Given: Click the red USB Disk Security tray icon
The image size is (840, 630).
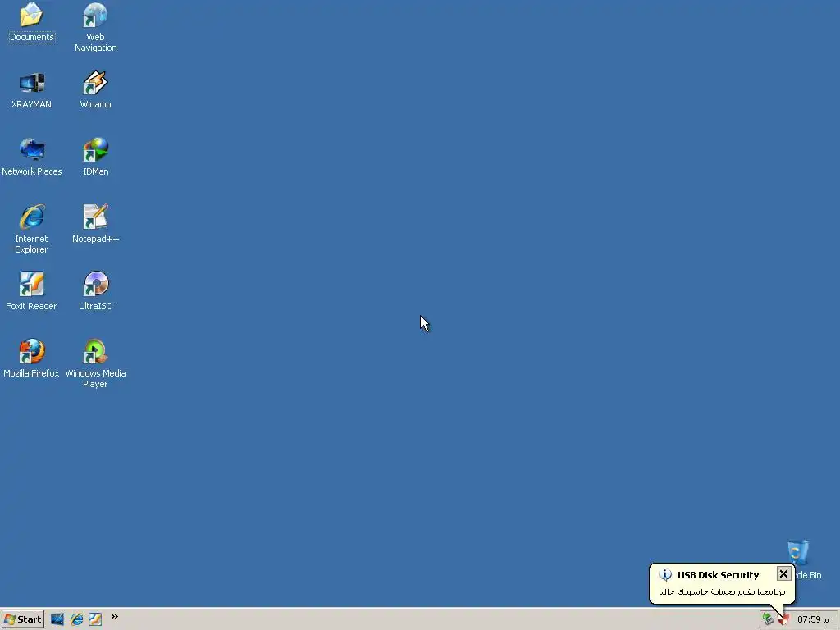Looking at the screenshot, I should tap(783, 620).
